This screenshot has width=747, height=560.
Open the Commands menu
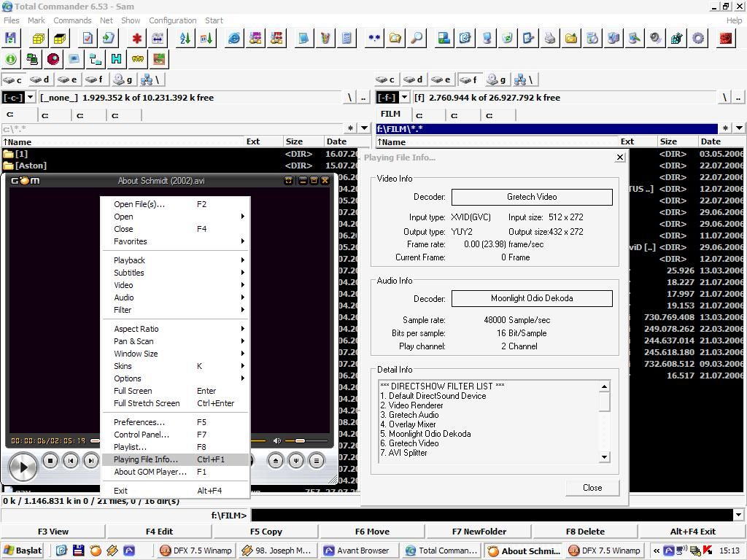tap(72, 20)
